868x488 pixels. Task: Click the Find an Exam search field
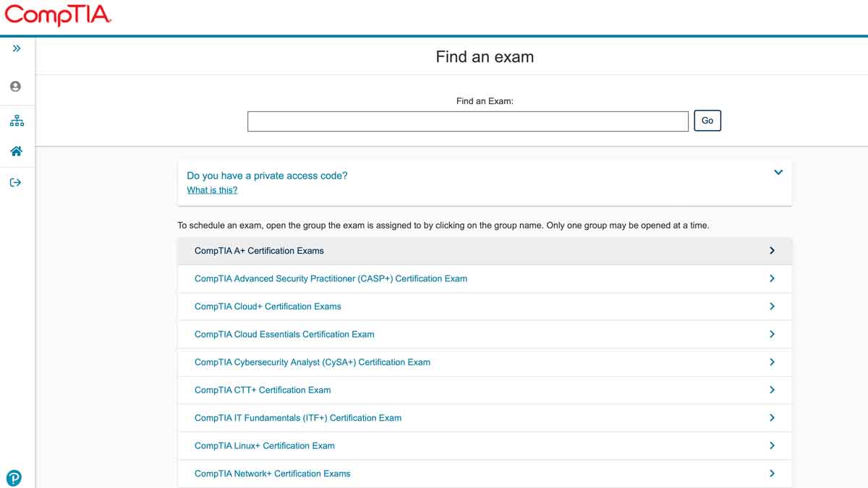(468, 121)
